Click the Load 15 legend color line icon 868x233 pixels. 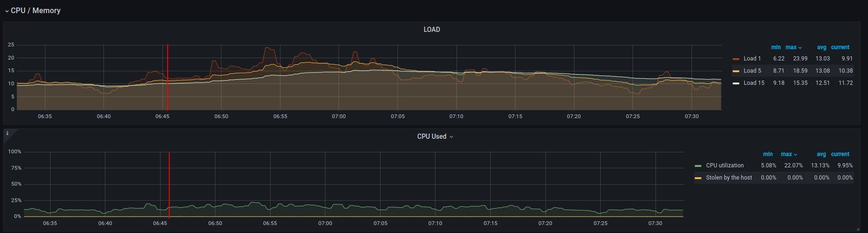click(x=736, y=83)
